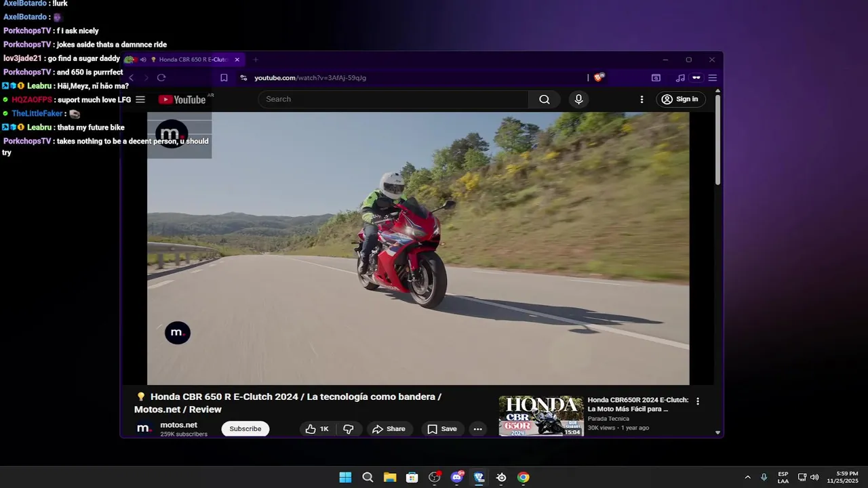
Task: Dislike the video
Action: pos(349,429)
